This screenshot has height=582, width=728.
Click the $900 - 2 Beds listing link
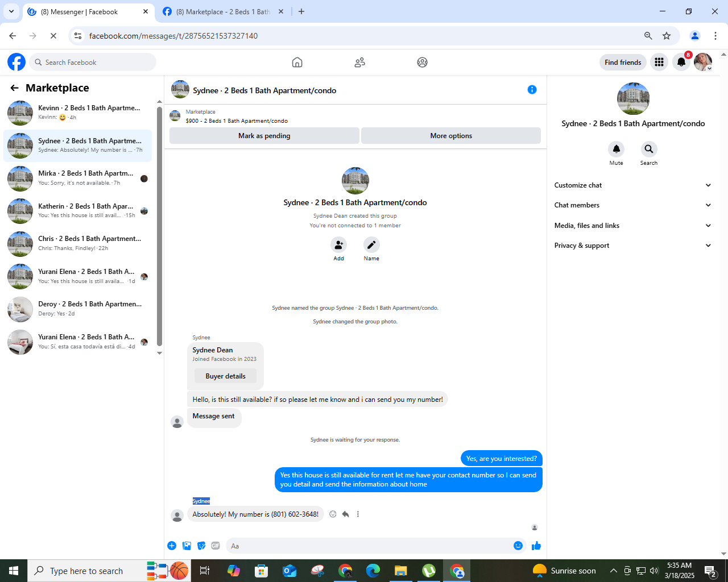click(x=237, y=121)
